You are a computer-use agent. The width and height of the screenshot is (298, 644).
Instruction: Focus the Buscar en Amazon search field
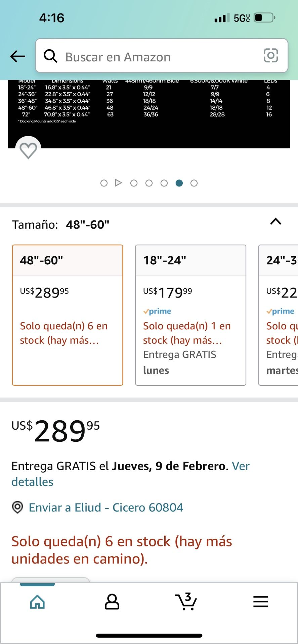click(162, 56)
